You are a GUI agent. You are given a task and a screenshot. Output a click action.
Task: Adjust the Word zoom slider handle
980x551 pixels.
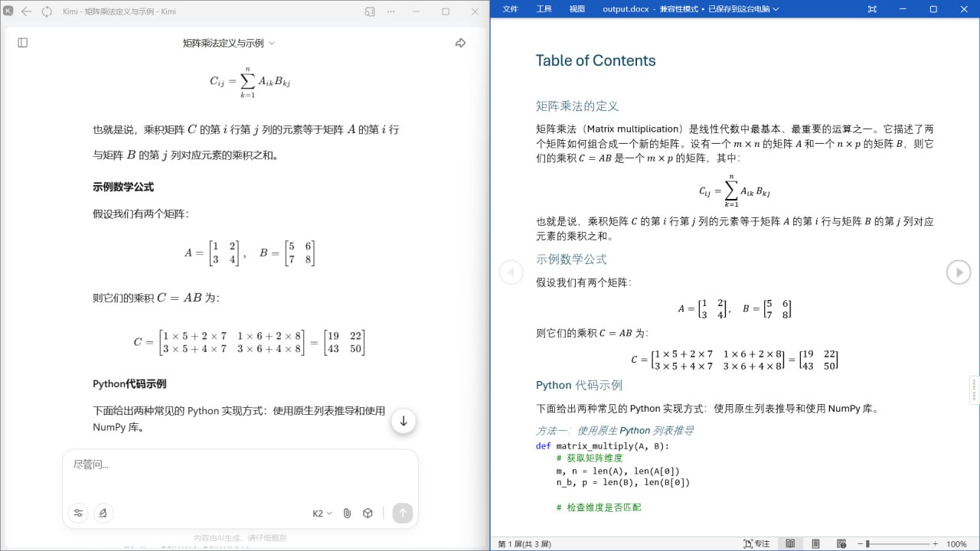[x=867, y=544]
